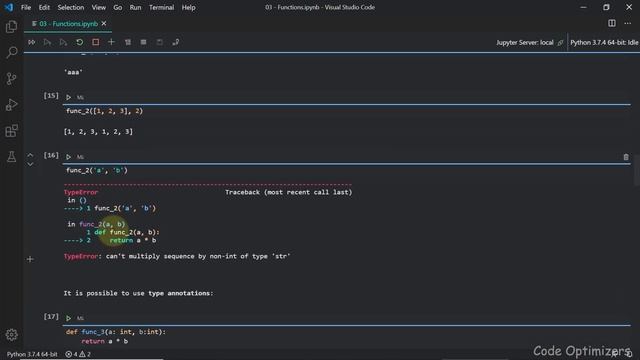
Task: Move cell 16 down
Action: point(30,164)
